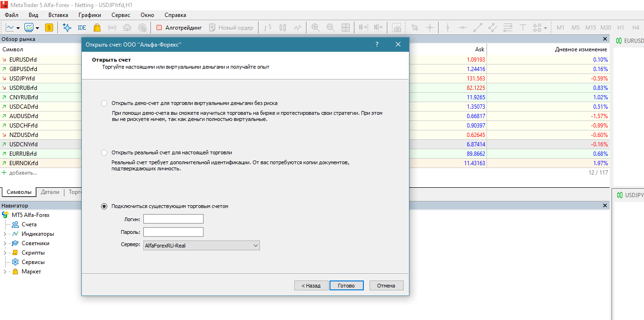Expand the Советники tree node

5,243
